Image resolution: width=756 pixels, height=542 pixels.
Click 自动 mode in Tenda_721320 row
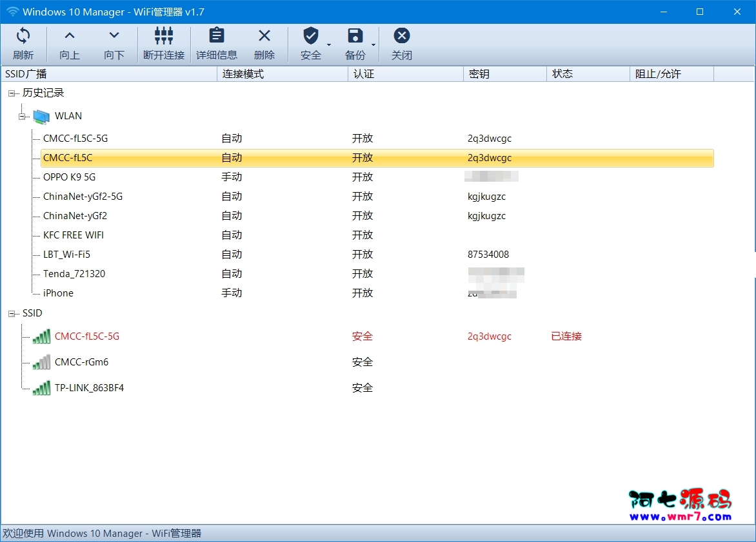pyautogui.click(x=232, y=274)
